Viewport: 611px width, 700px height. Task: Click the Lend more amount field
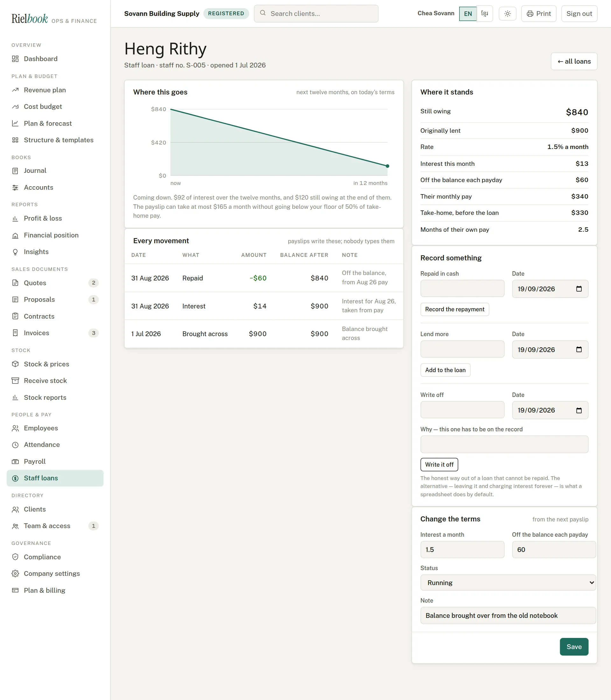pos(462,349)
